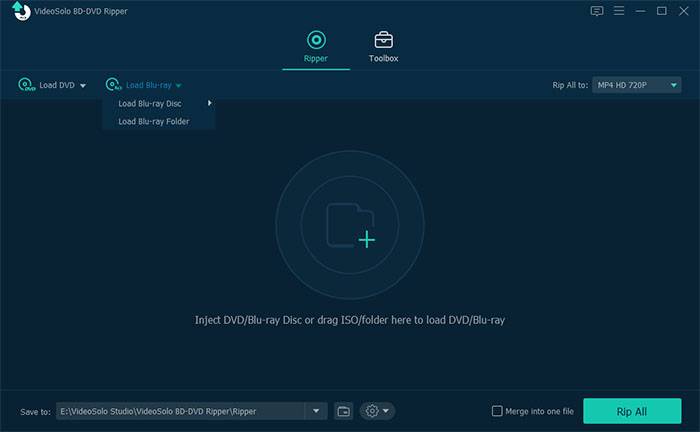Image resolution: width=700 pixels, height=432 pixels.
Task: Click the Load Blu-ray text label
Action: click(148, 86)
